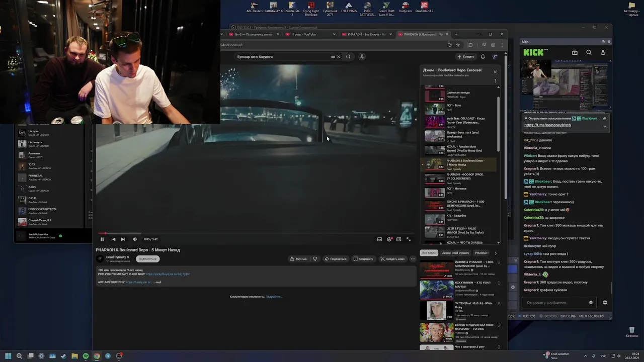Focus the YouTube search field

[283, 57]
